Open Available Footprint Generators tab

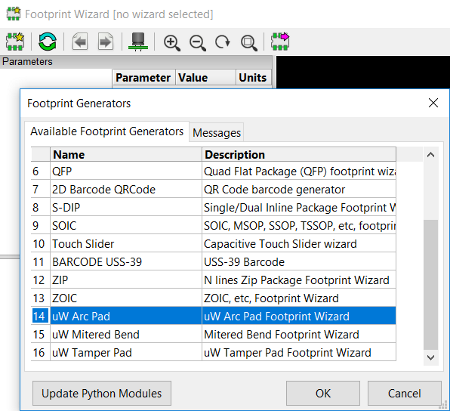click(107, 131)
